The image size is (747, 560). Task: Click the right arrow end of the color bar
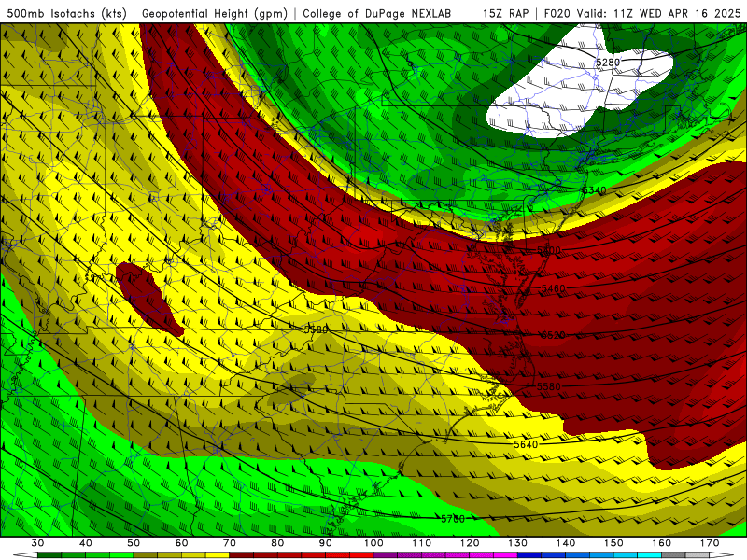[x=722, y=555]
